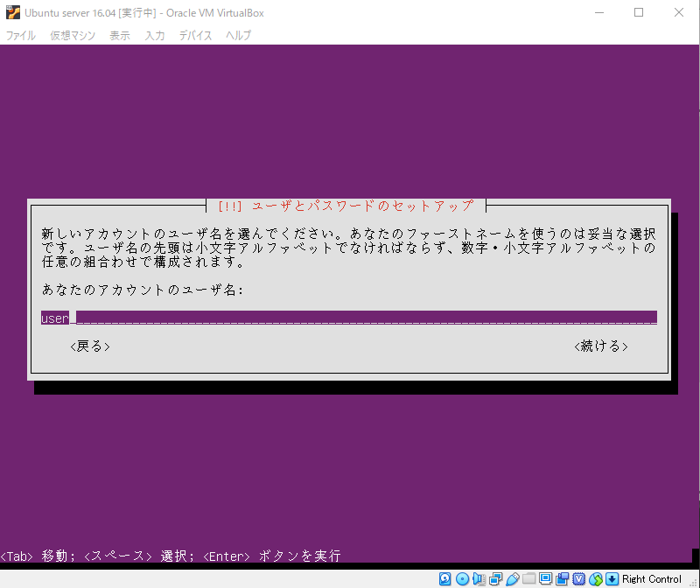
Task: Click the video capture icon in the status bar
Action: click(562, 579)
